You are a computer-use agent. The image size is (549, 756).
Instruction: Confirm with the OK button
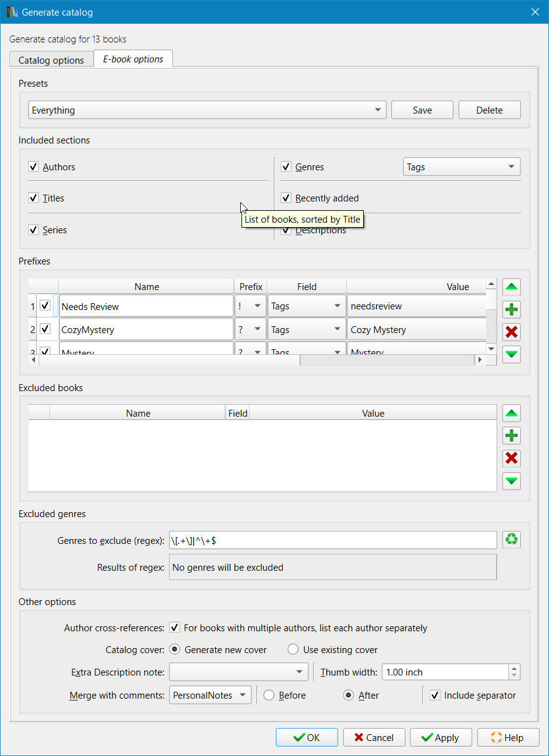tap(307, 737)
